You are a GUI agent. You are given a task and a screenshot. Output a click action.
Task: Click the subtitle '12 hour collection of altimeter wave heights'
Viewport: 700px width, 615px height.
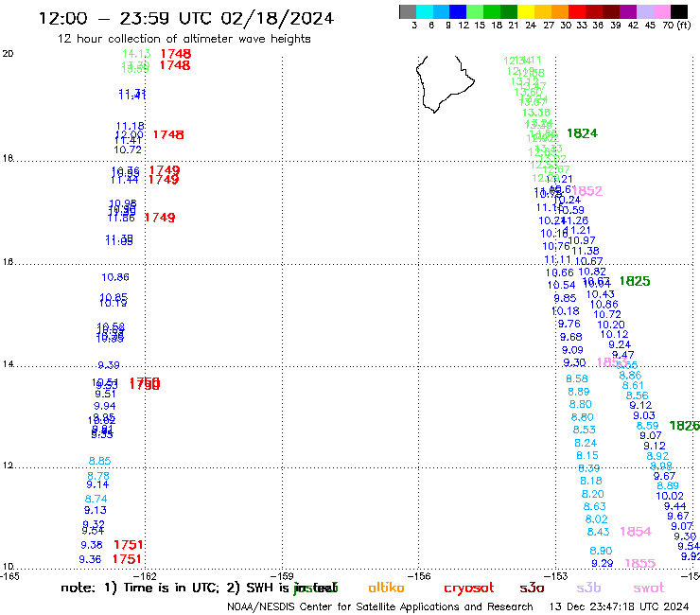click(x=184, y=39)
